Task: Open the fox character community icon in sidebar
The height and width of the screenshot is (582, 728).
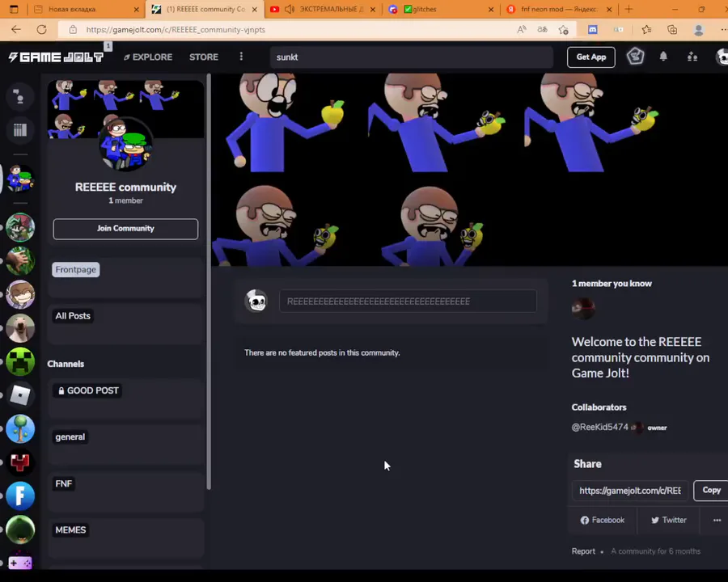Action: [x=20, y=227]
